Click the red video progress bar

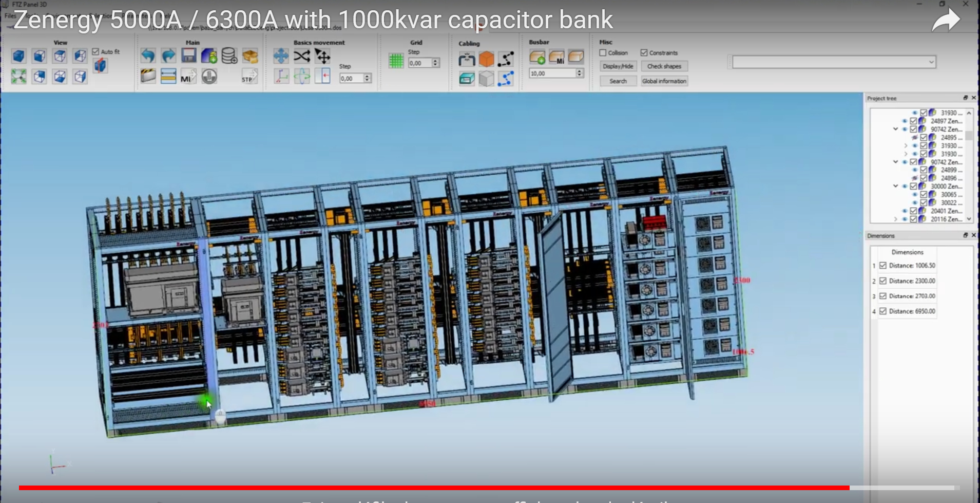[x=434, y=488]
